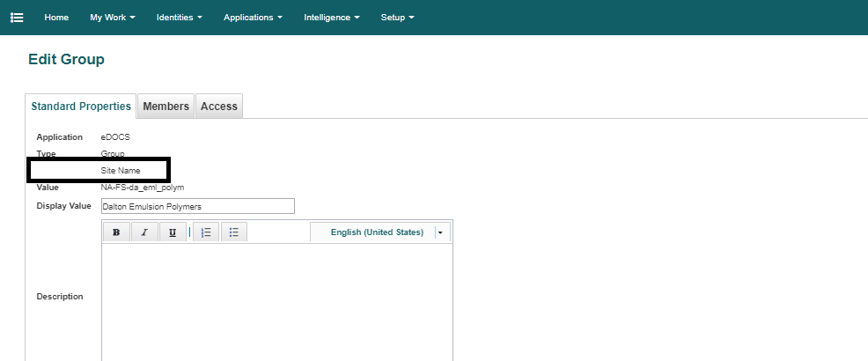The height and width of the screenshot is (361, 868).
Task: Toggle underline formatting in description editor
Action: tap(173, 232)
